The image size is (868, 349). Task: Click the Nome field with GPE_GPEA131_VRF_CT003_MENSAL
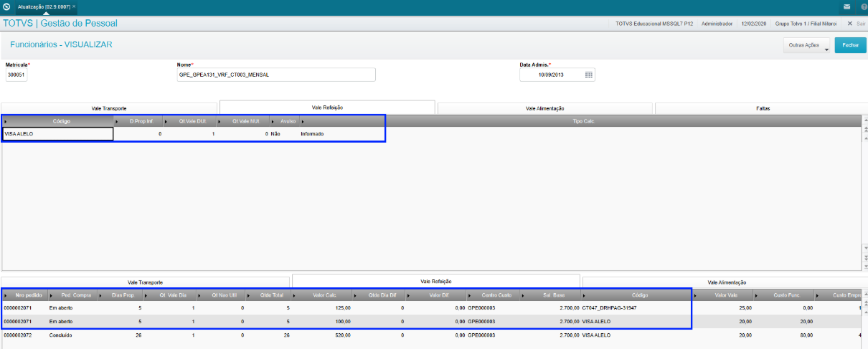point(276,75)
